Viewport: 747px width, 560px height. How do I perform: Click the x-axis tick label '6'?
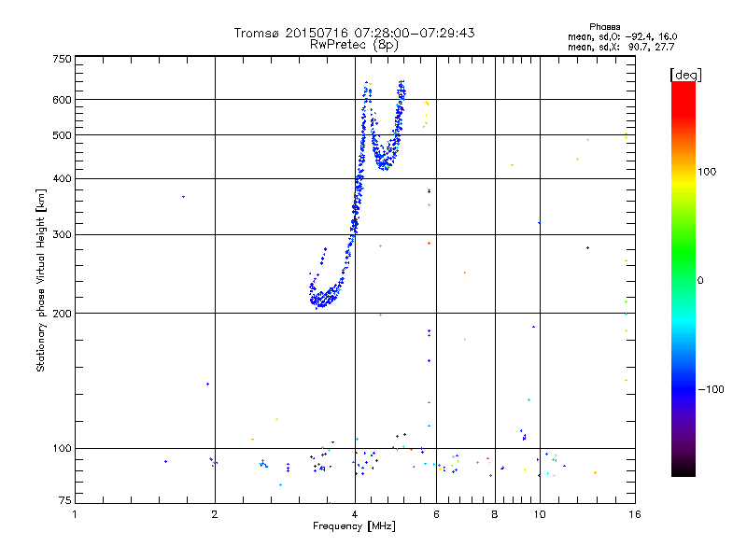[436, 514]
